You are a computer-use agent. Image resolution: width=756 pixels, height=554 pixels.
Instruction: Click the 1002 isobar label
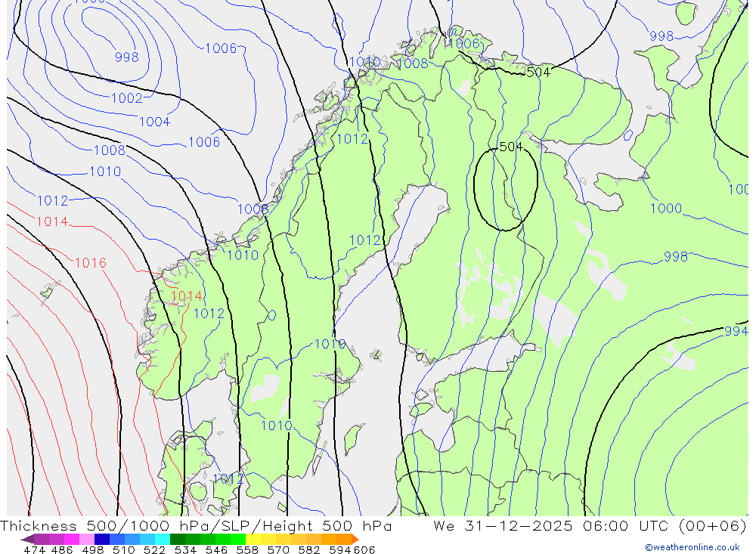pyautogui.click(x=127, y=98)
